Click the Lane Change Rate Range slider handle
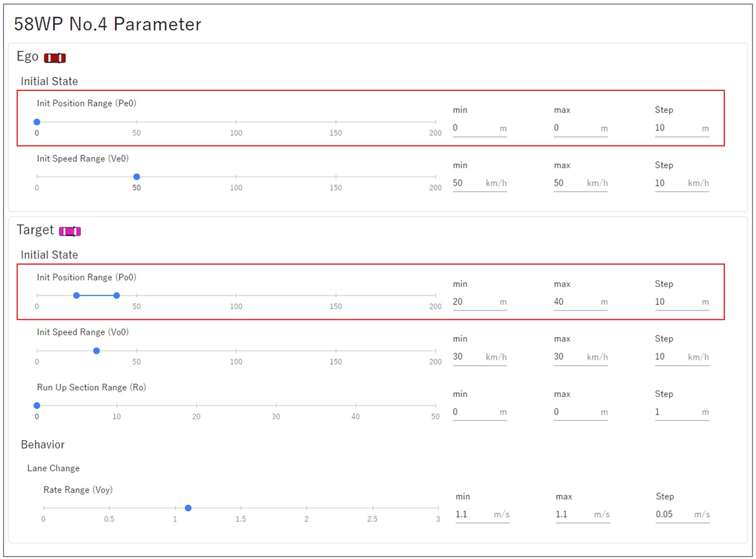Screen dimensions: 756x559 click(188, 508)
